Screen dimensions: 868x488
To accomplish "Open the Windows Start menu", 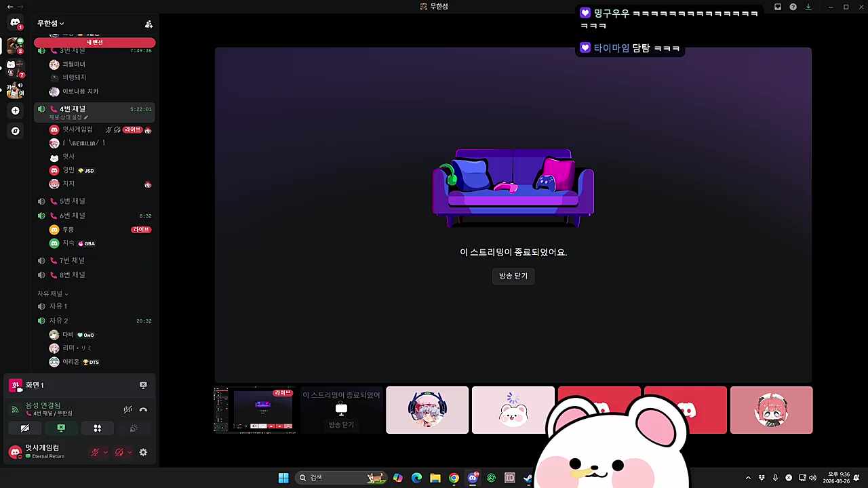I will pyautogui.click(x=283, y=478).
